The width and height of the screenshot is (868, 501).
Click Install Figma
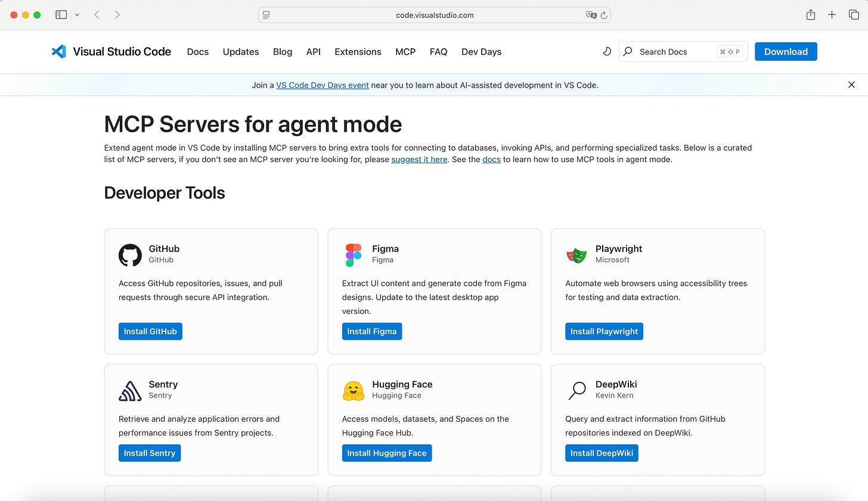tap(372, 331)
